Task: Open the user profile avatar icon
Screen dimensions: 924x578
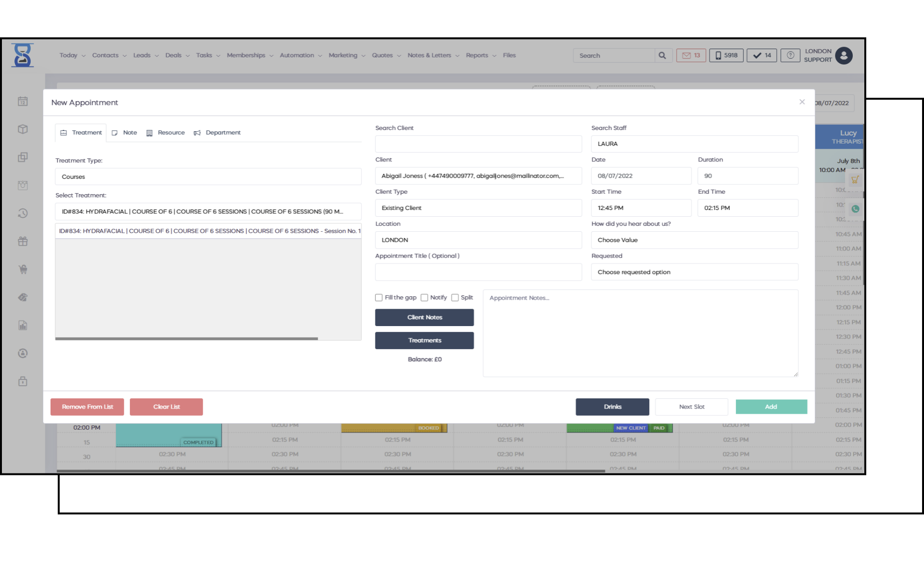Action: pos(844,55)
